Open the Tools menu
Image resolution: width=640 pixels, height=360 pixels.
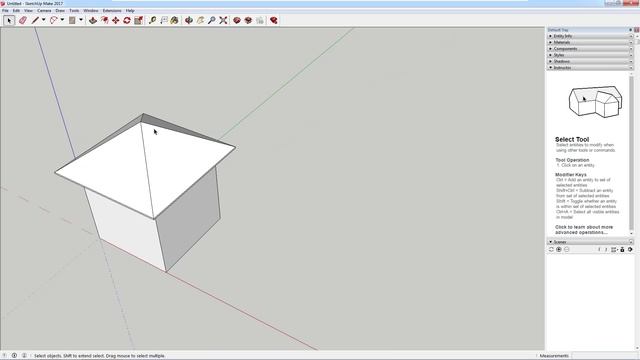pyautogui.click(x=74, y=11)
